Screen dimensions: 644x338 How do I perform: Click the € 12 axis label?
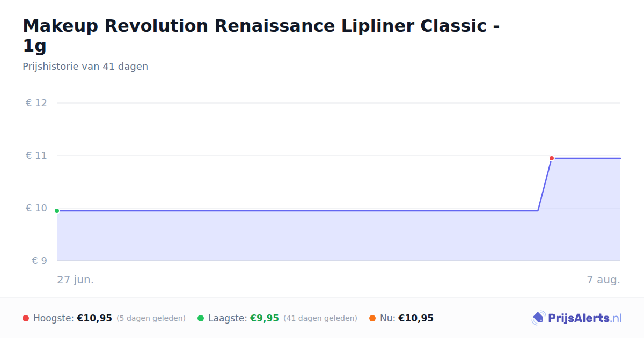(36, 103)
